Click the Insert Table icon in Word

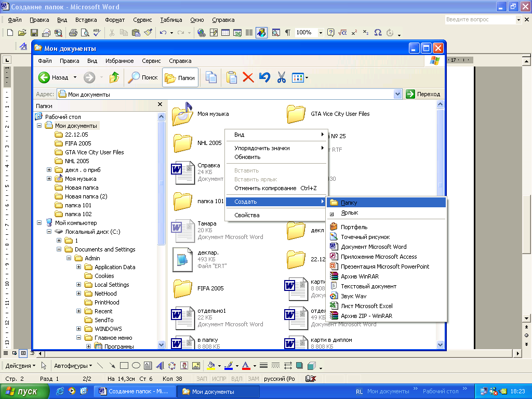point(225,33)
